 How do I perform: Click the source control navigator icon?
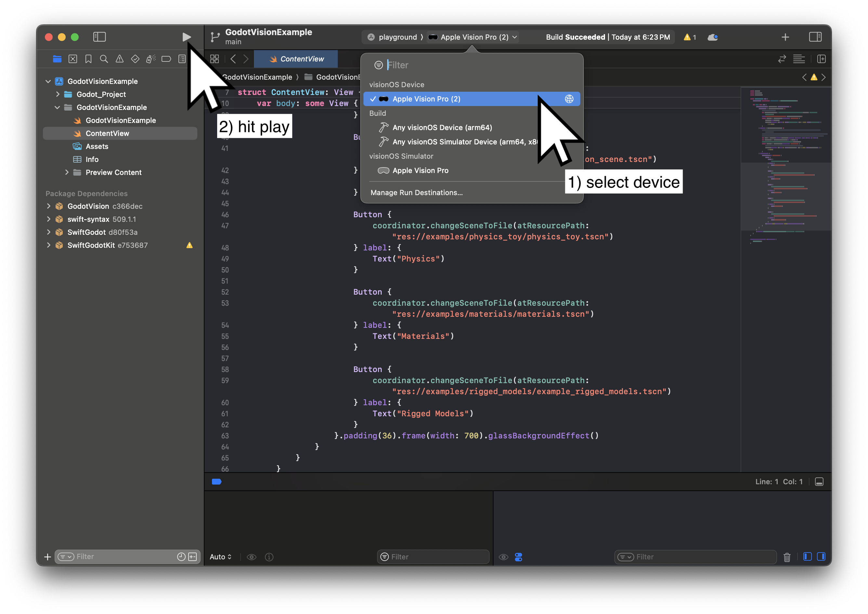[x=72, y=59]
